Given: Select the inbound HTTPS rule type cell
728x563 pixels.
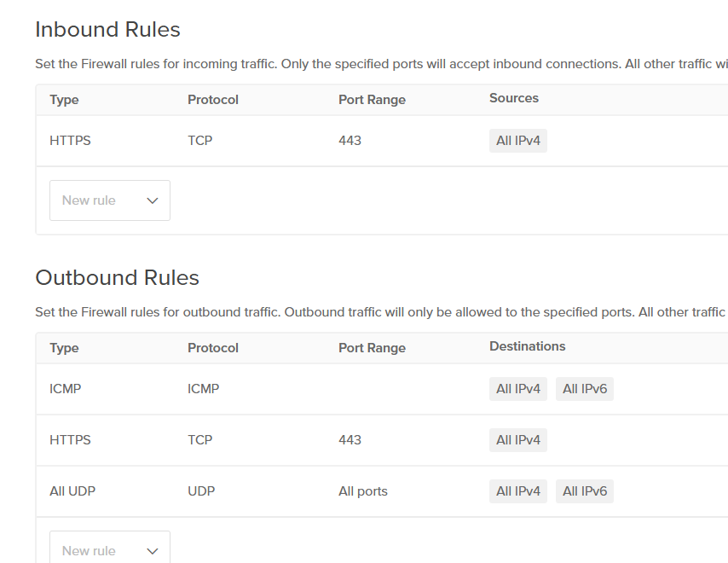Looking at the screenshot, I should point(70,141).
